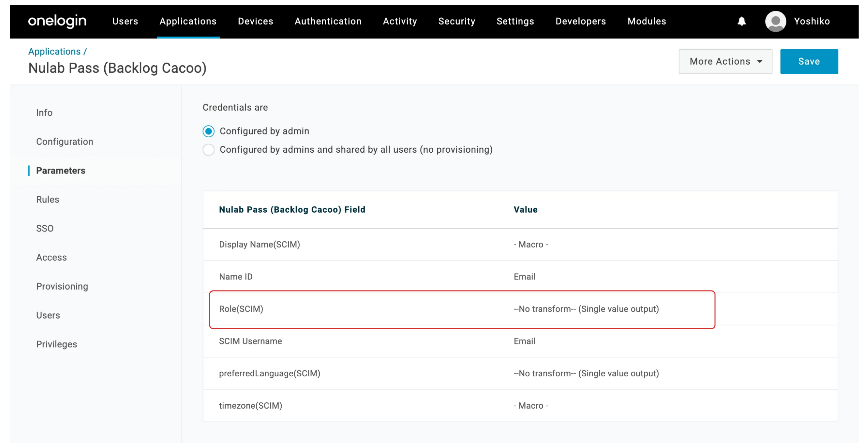Viewport: 868px width, 448px height.
Task: Click the Nulab Pass (Backlog Cacoo) page title
Action: point(117,68)
